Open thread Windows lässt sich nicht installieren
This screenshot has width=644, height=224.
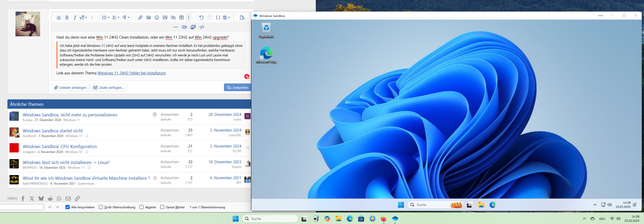point(66,162)
